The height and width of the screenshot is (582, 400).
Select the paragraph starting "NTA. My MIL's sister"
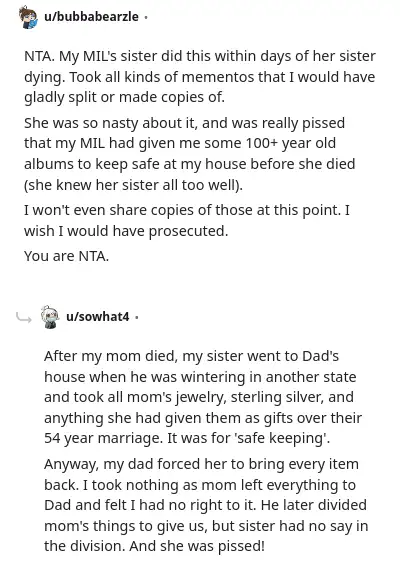coord(200,77)
